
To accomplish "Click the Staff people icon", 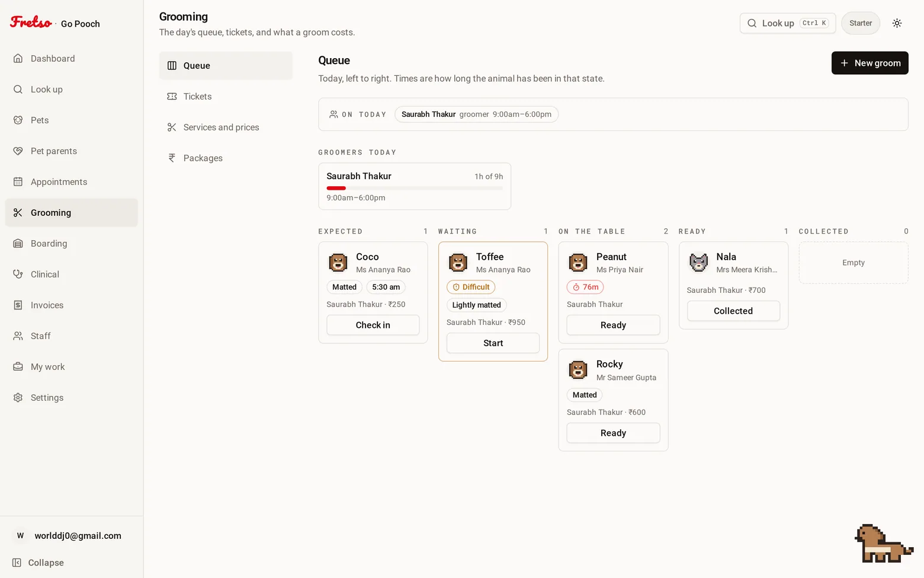I will tap(18, 336).
